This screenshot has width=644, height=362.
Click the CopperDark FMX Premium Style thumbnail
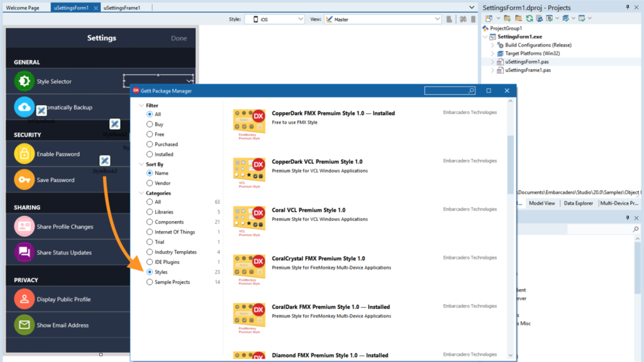coord(249,125)
